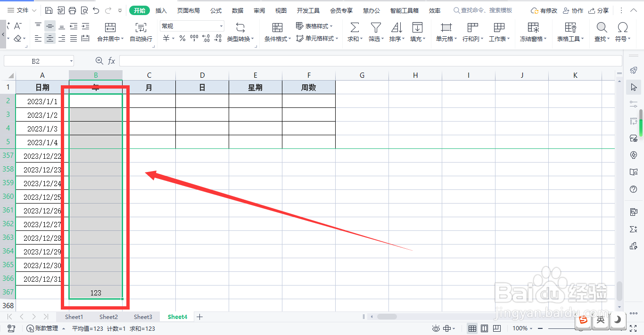Open the zoom percentage dropdown at 100%
Image resolution: width=644 pixels, height=335 pixels.
click(x=531, y=328)
